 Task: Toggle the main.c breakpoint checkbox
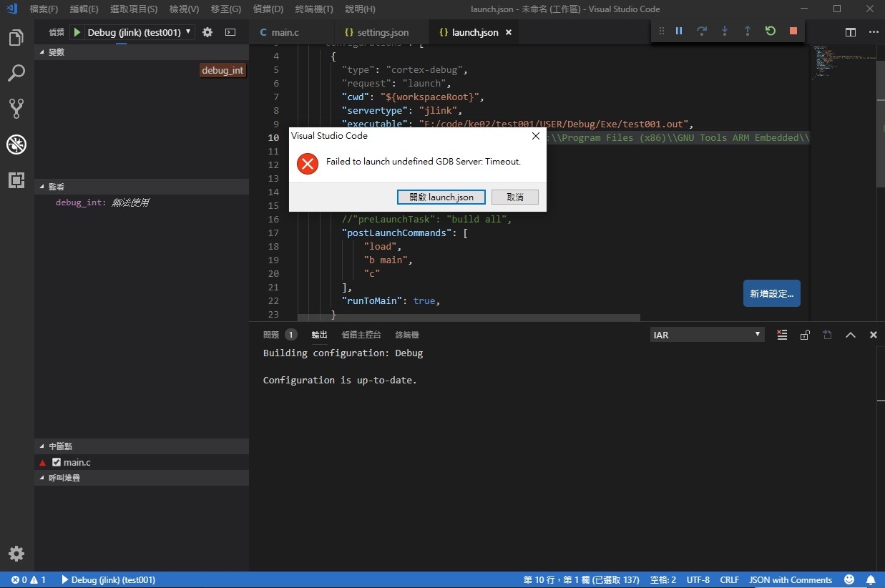click(x=57, y=463)
